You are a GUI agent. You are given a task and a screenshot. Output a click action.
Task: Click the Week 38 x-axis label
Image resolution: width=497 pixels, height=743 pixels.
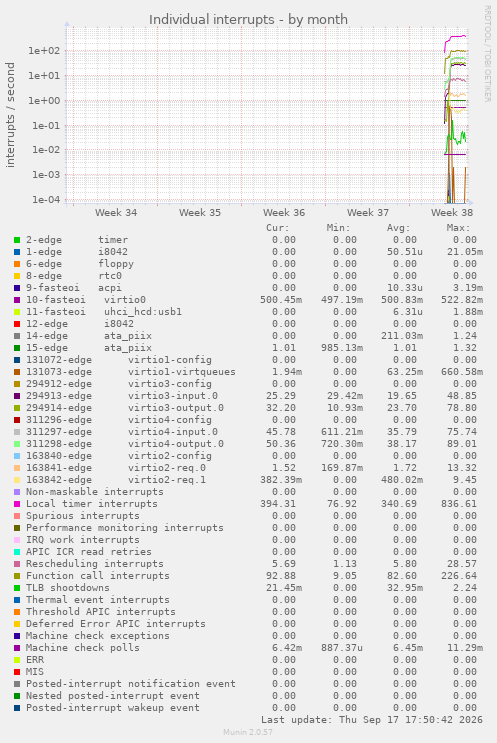click(452, 213)
